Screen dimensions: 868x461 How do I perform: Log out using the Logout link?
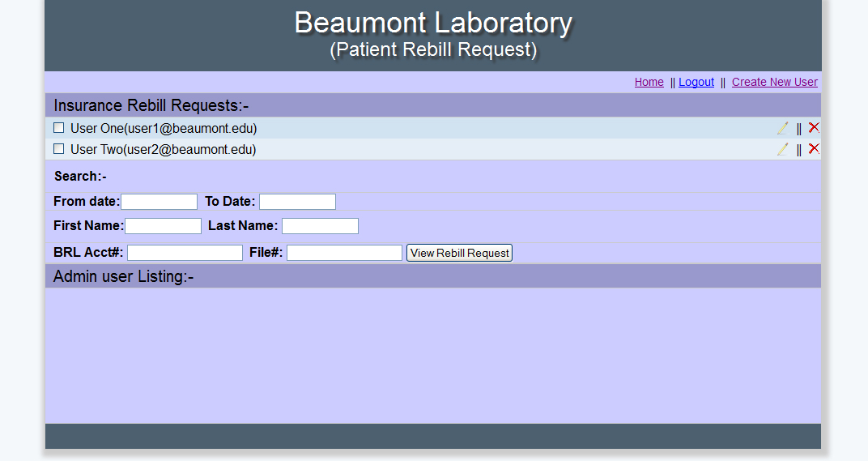(x=696, y=82)
